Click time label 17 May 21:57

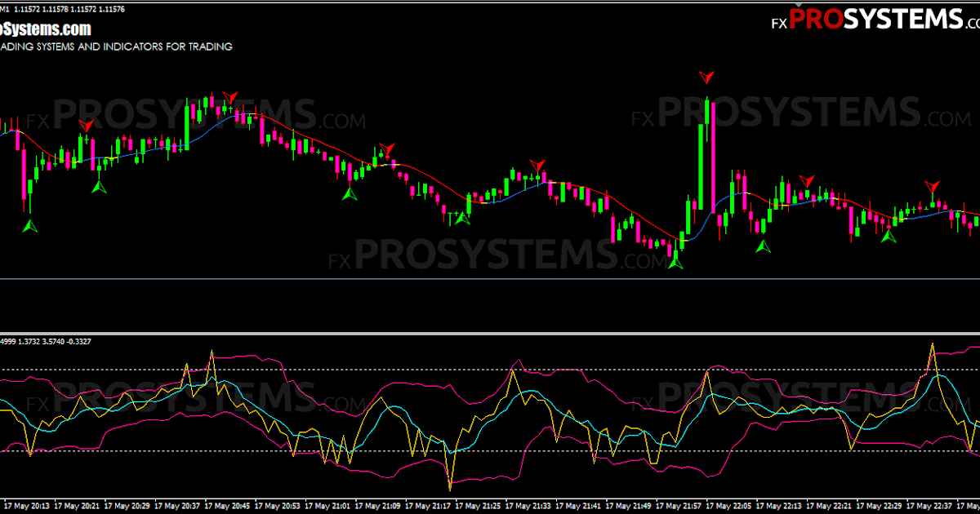pyautogui.click(x=680, y=506)
